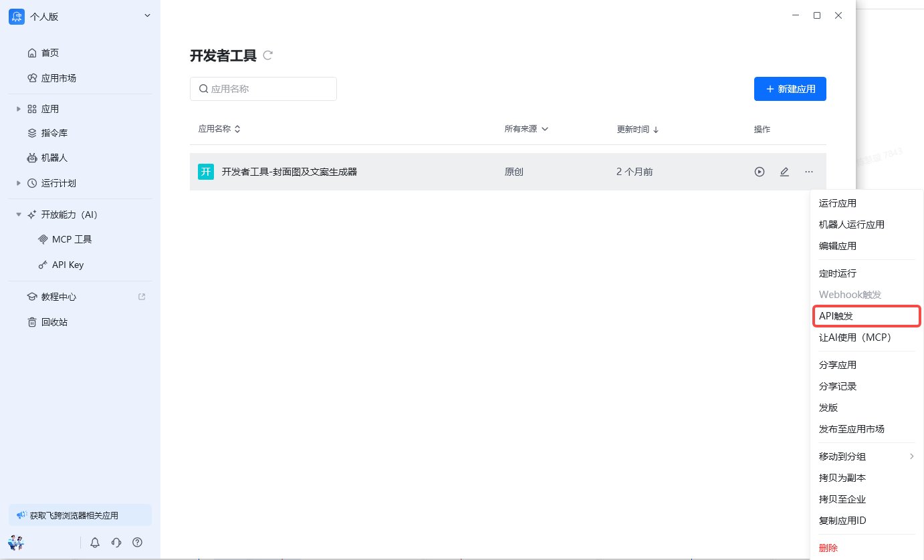Viewport: 924px width, 560px height.
Task: Click the 2 个月前 update time cell
Action: pyautogui.click(x=634, y=172)
